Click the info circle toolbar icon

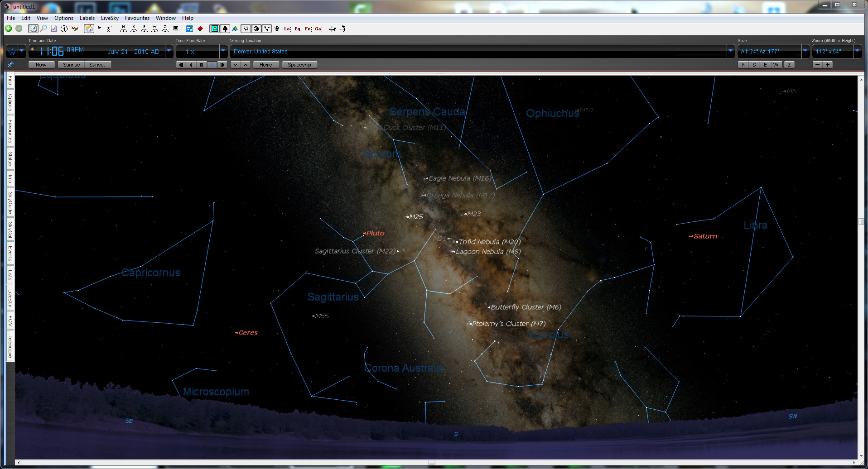(64, 29)
